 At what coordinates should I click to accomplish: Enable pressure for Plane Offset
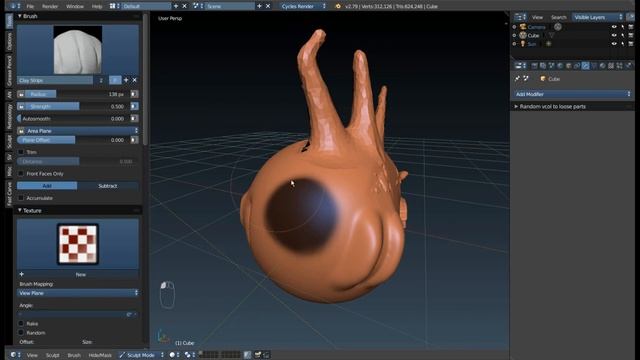tap(134, 140)
